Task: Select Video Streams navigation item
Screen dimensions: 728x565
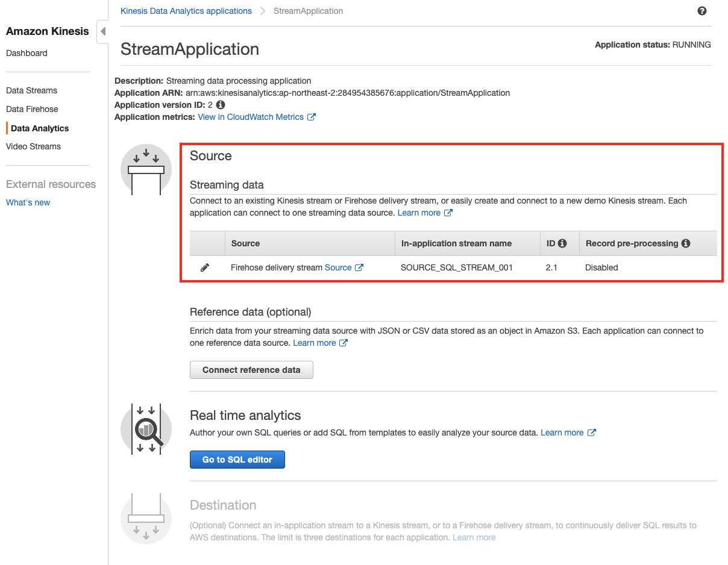Action: [x=33, y=146]
